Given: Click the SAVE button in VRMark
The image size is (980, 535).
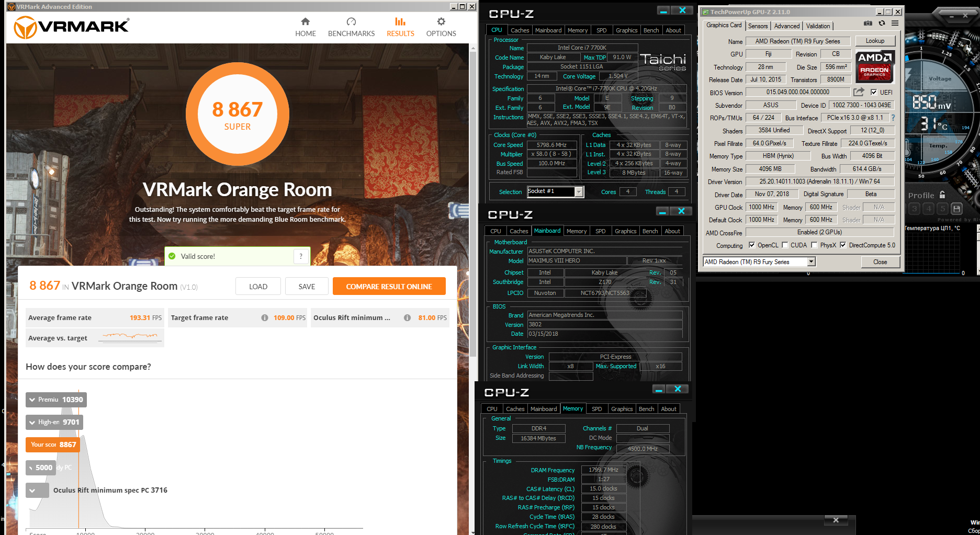Looking at the screenshot, I should coord(307,287).
